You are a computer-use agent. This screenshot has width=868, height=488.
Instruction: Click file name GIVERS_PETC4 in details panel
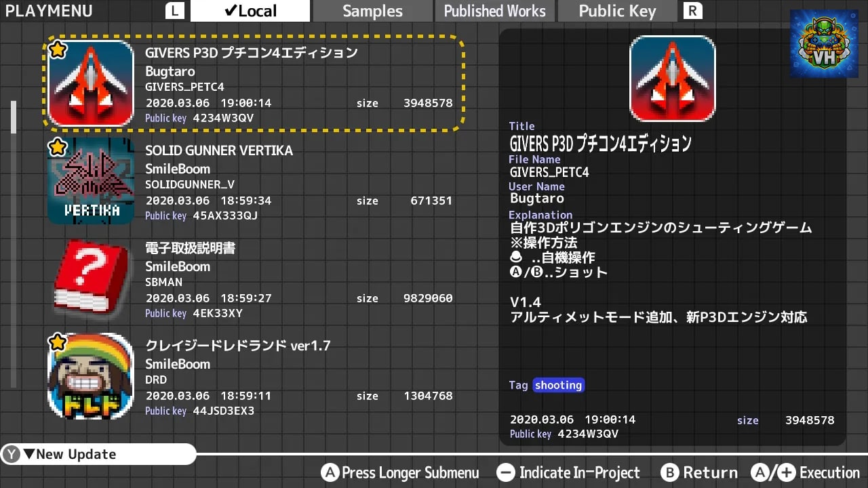click(x=549, y=172)
